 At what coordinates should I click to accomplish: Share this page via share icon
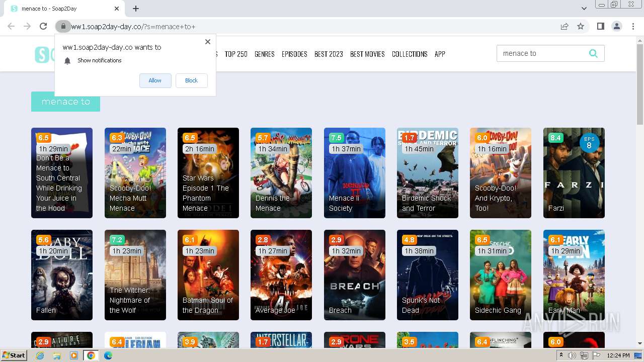click(565, 27)
